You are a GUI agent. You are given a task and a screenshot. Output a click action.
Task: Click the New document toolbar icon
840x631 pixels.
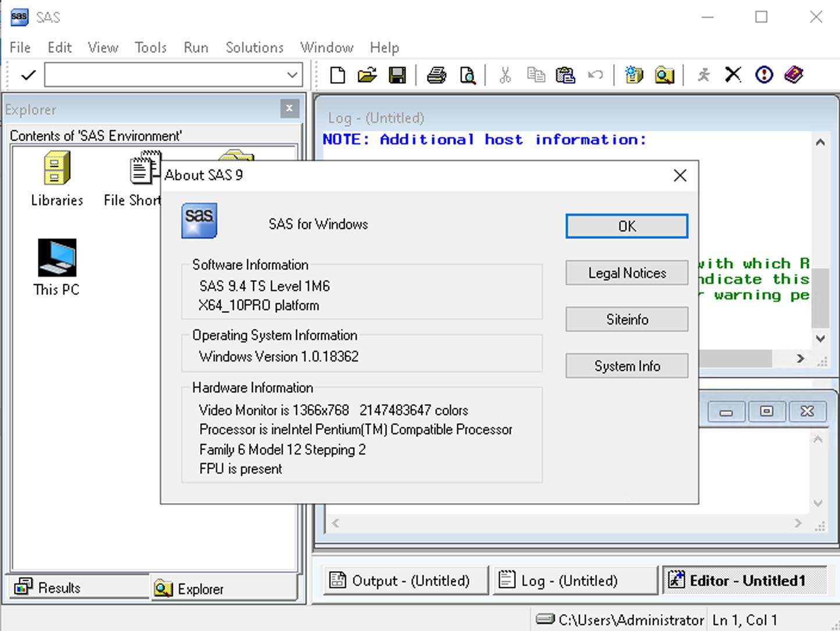coord(337,75)
